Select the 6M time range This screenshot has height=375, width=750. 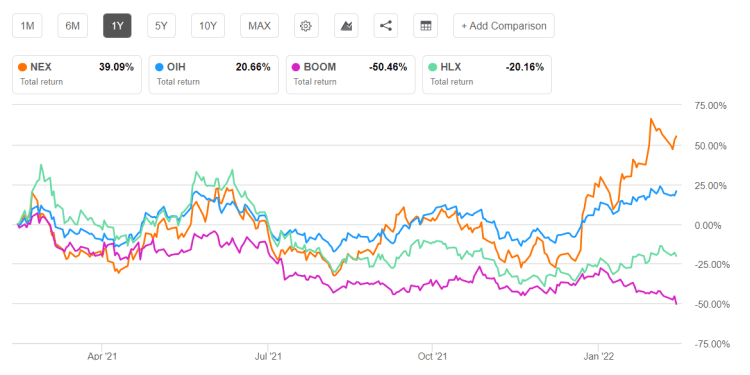click(x=72, y=26)
